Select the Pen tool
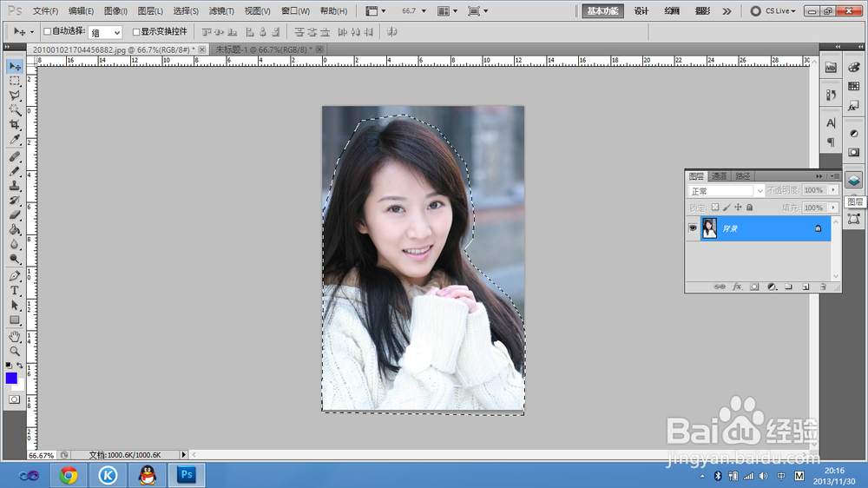This screenshot has height=488, width=868. tap(15, 276)
